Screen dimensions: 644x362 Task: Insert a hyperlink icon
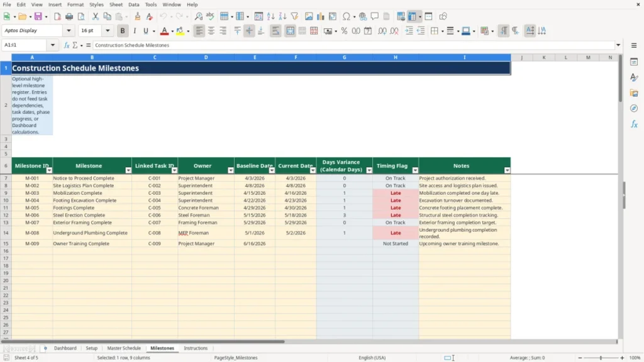363,16
